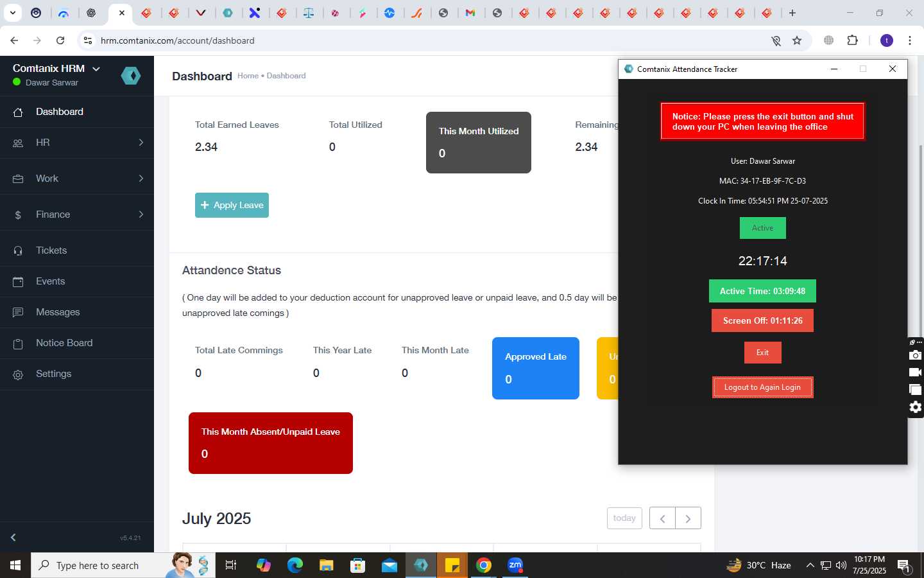
Task: Click the Notice Board clipboard icon
Action: [18, 344]
